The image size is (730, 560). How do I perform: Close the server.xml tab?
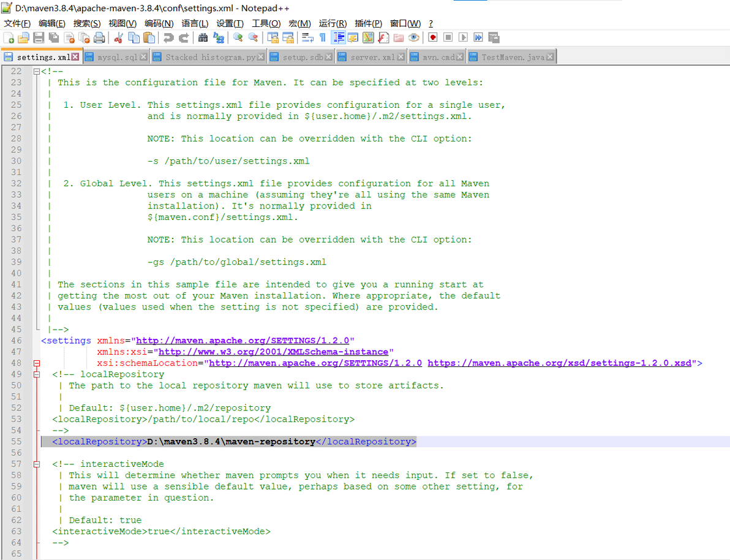point(401,57)
